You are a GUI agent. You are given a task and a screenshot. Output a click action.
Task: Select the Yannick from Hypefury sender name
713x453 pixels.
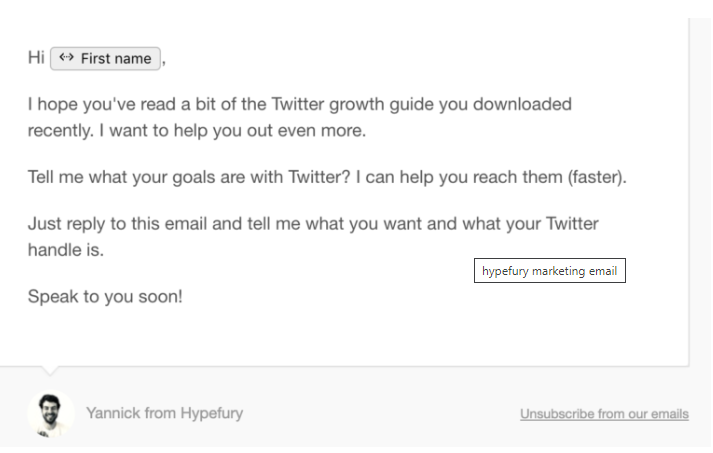(x=165, y=413)
